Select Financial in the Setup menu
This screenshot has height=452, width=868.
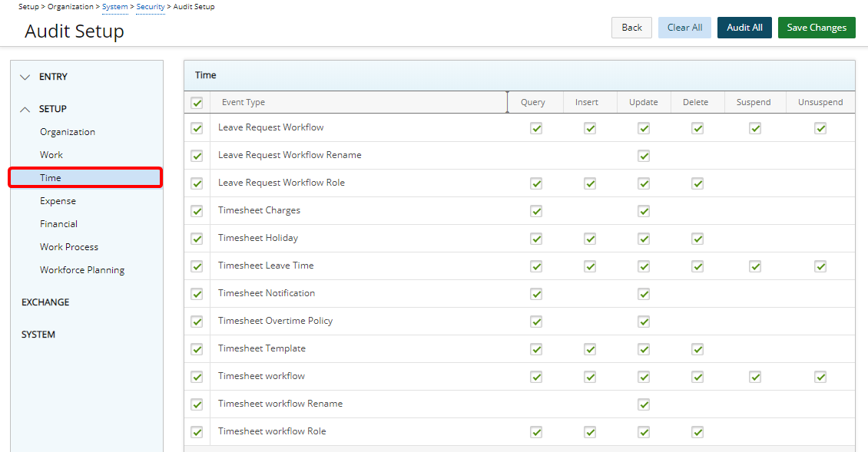coord(59,224)
